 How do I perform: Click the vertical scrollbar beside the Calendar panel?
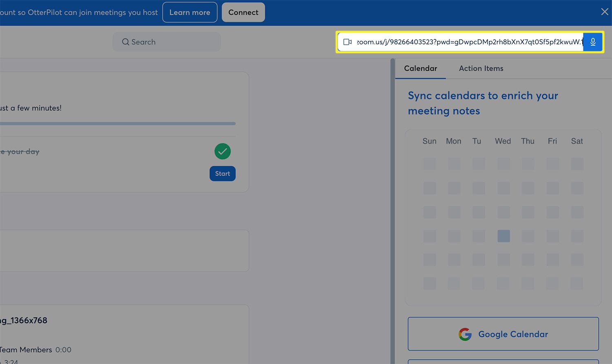pos(392,204)
